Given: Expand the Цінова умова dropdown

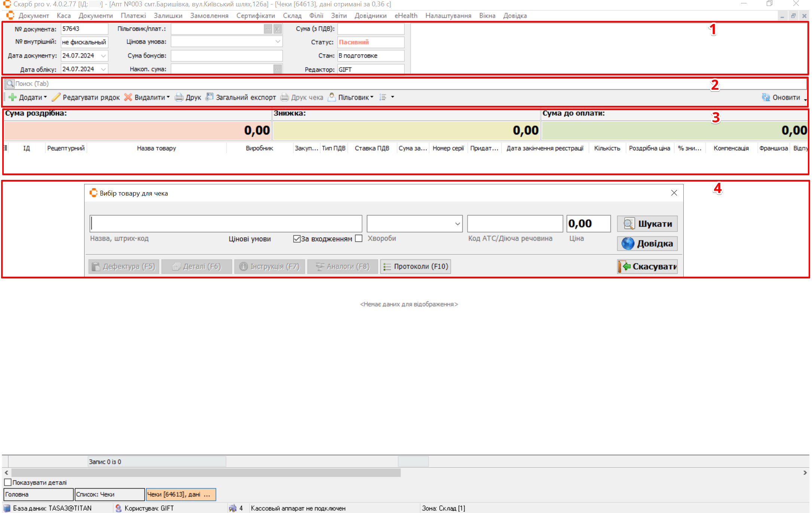Looking at the screenshot, I should (x=278, y=42).
